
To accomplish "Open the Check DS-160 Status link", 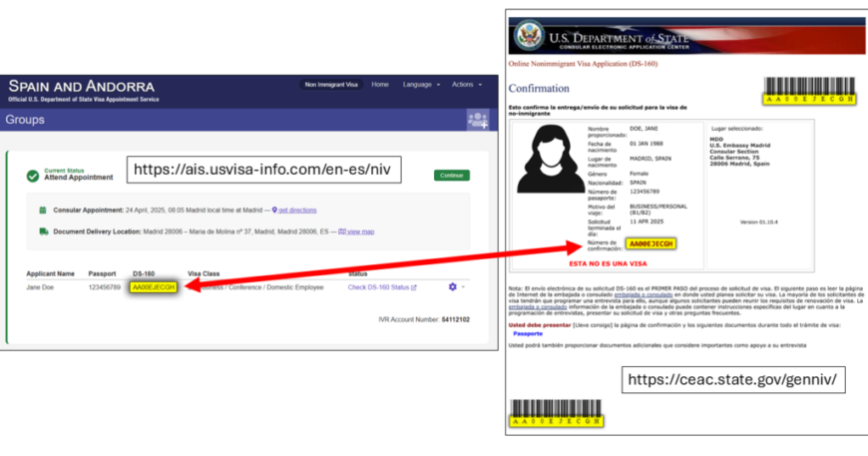I will (382, 287).
